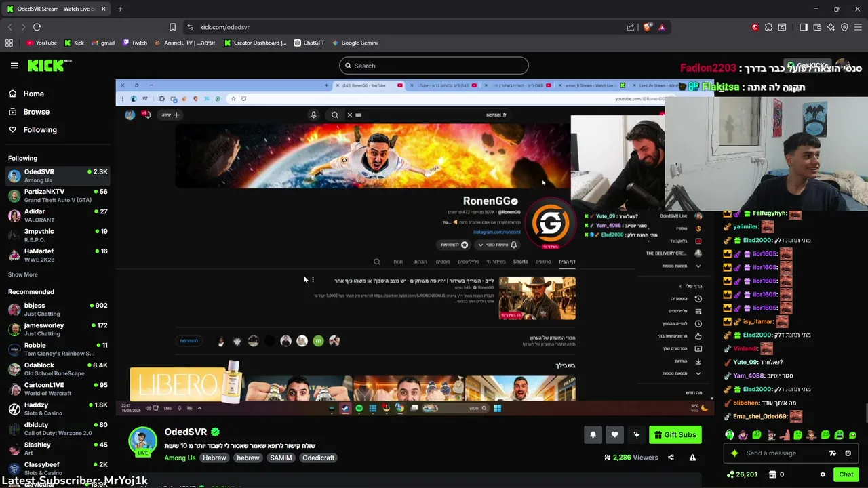The image size is (868, 488).
Task: Open the ChatGPT bookmark
Action: [309, 43]
